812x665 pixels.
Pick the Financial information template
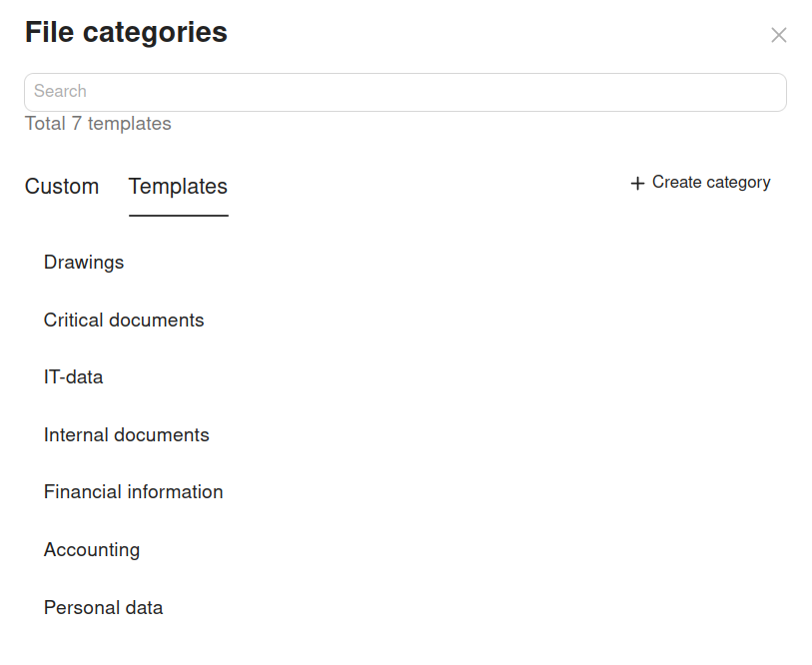tap(134, 492)
